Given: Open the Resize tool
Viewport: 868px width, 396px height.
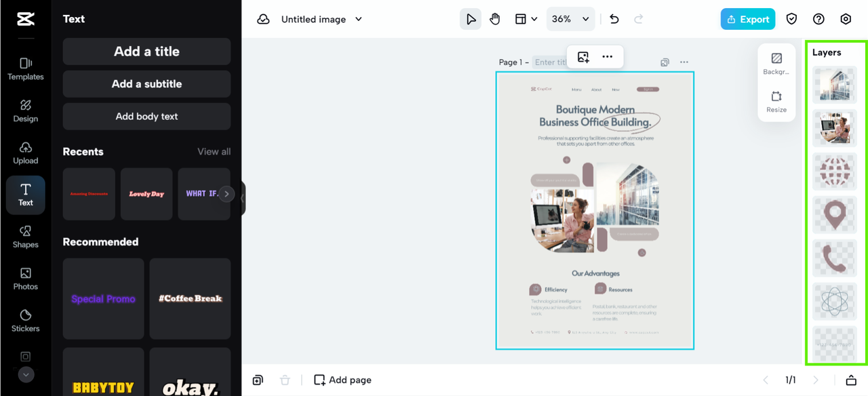Looking at the screenshot, I should click(776, 102).
